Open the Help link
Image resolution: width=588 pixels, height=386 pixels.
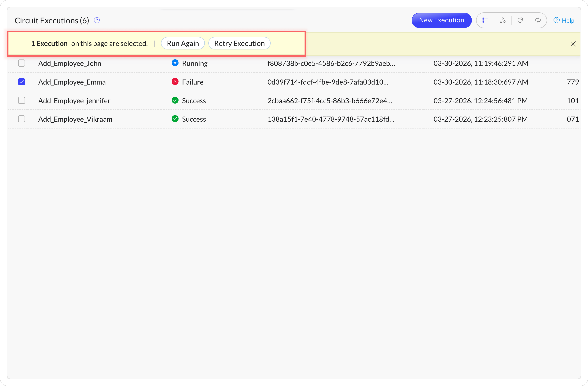(x=564, y=20)
